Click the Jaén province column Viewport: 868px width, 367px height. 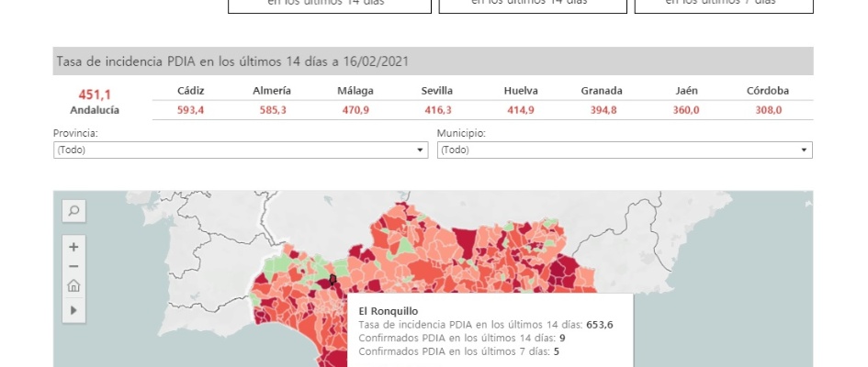click(x=685, y=91)
